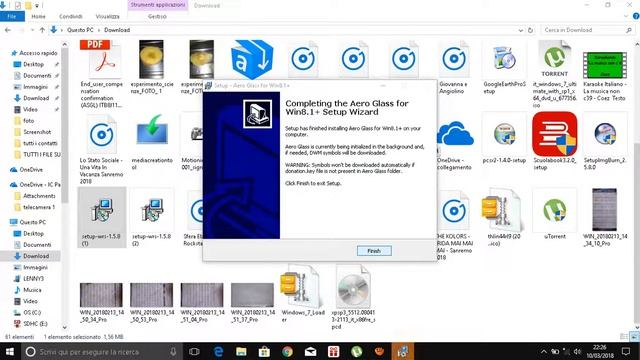This screenshot has width=640, height=360.
Task: Select the foto folder in sidebar
Action: 29,121
